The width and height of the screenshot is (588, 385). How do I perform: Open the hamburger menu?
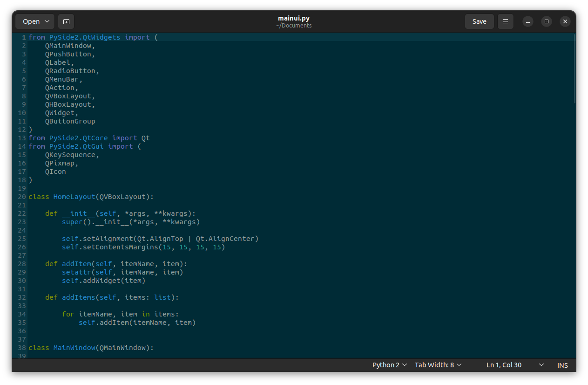(x=505, y=21)
